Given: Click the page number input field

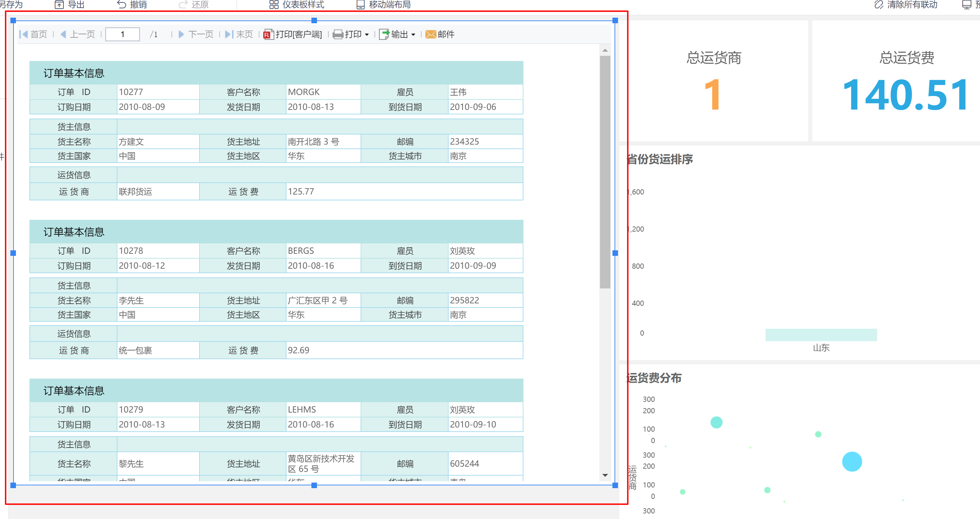Looking at the screenshot, I should (123, 34).
